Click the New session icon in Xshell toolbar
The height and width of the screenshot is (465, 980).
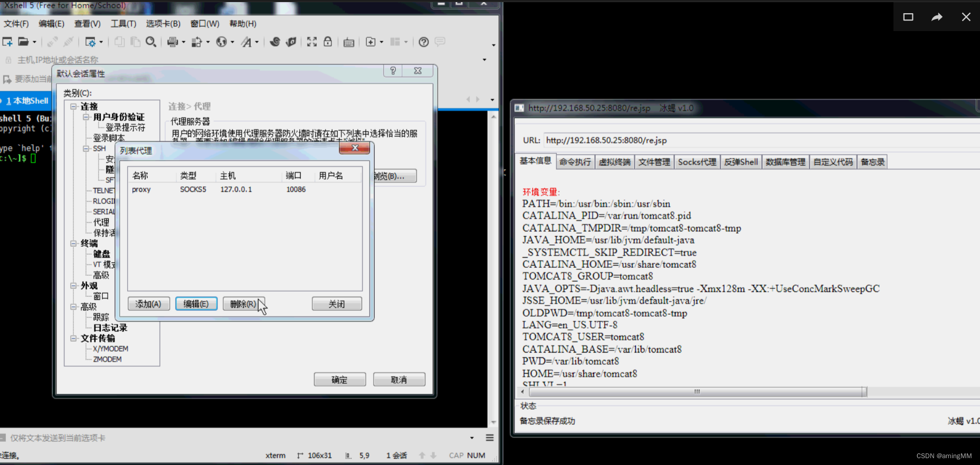(7, 42)
